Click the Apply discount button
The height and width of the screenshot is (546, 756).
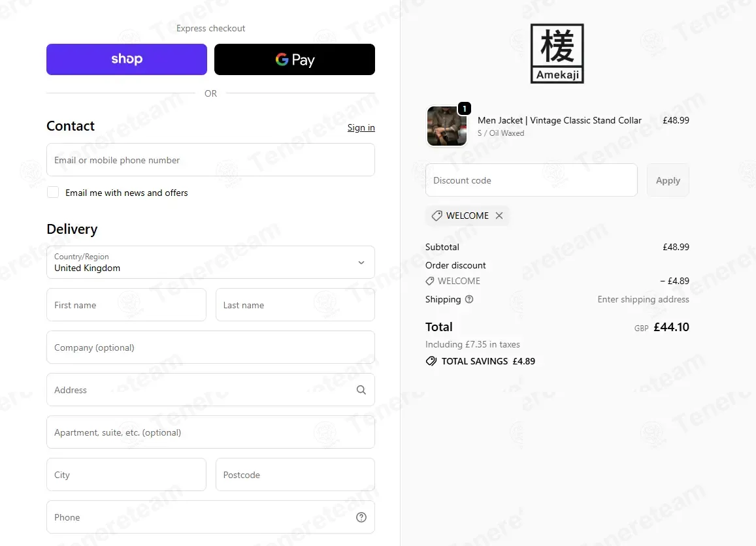click(x=668, y=180)
